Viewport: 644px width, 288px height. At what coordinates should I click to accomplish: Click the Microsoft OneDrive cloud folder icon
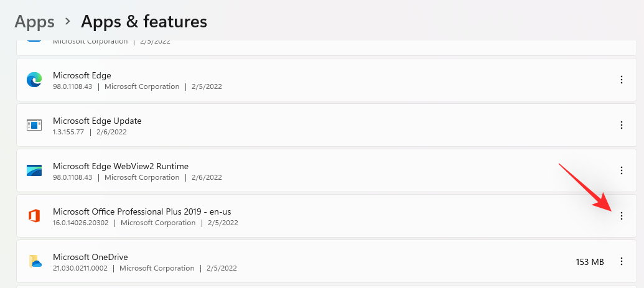click(34, 261)
